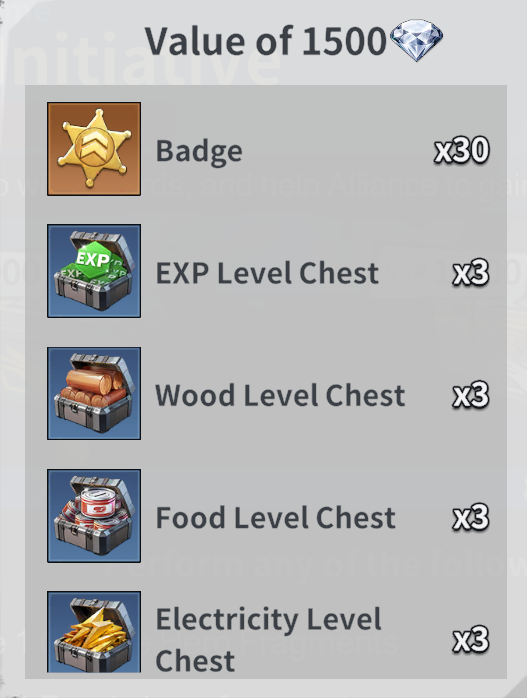Click the Value of 1500 header text
Image resolution: width=527 pixels, height=698 pixels.
[266, 41]
